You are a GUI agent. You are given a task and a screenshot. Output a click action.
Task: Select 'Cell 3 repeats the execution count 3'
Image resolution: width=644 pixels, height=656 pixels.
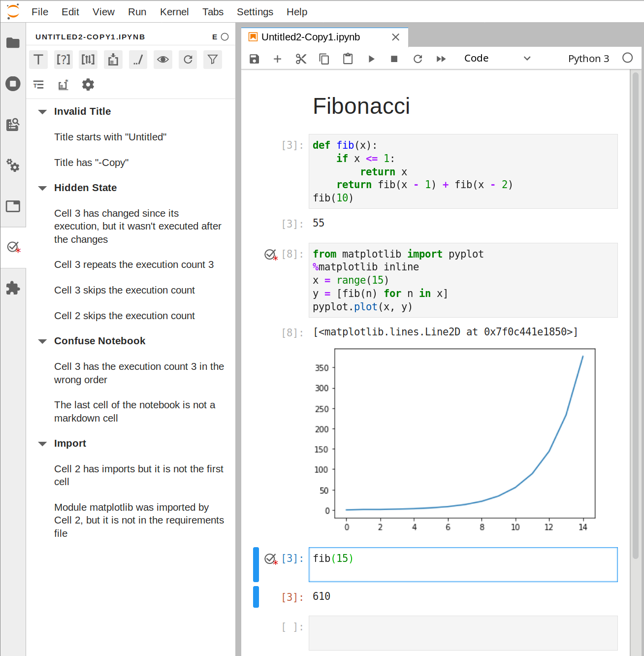click(134, 264)
